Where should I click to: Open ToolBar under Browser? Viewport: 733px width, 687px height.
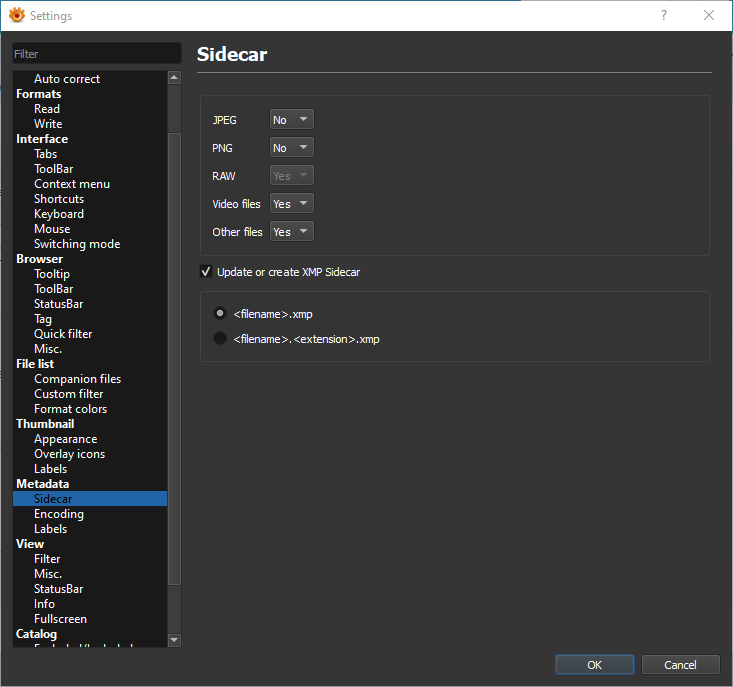(54, 289)
